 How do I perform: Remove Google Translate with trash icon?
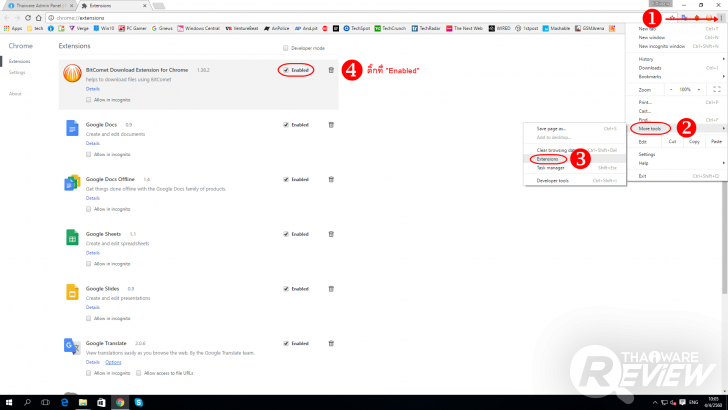click(331, 344)
